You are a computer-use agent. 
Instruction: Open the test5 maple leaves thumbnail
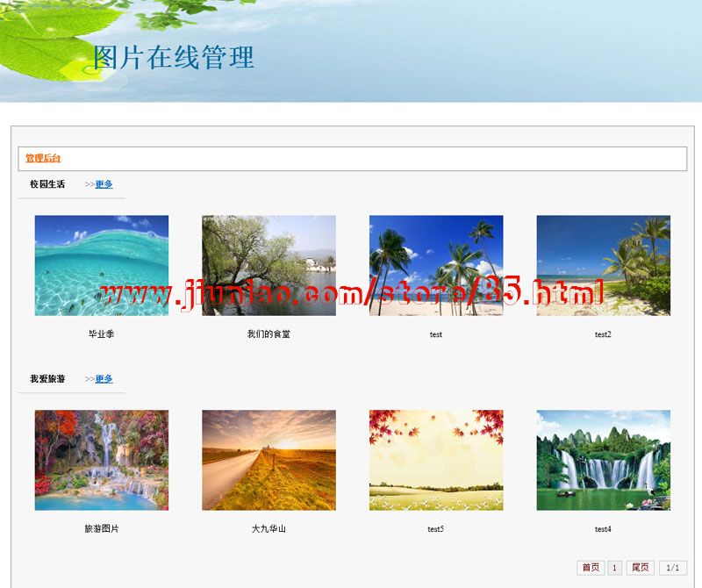[x=436, y=460]
